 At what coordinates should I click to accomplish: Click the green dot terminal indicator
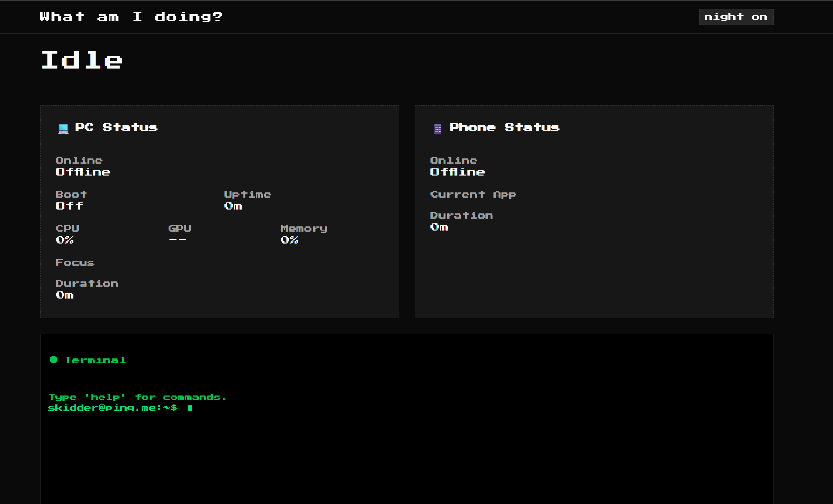click(x=54, y=360)
